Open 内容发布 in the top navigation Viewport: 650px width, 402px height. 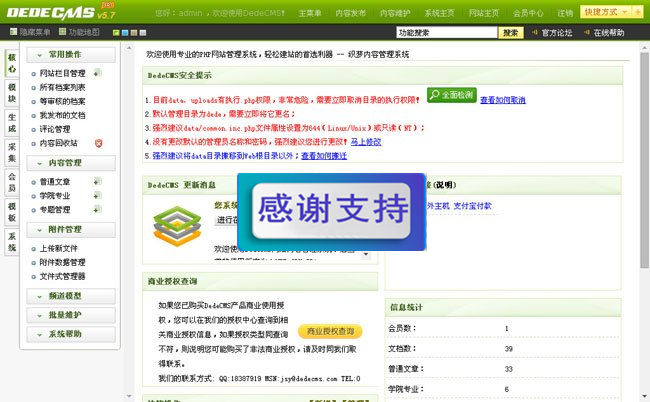[x=351, y=13]
